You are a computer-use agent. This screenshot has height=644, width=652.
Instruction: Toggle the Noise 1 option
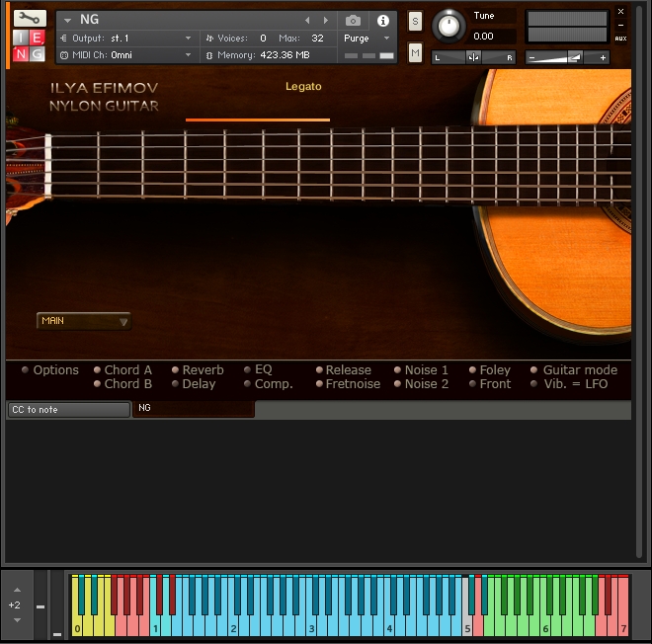click(397, 369)
